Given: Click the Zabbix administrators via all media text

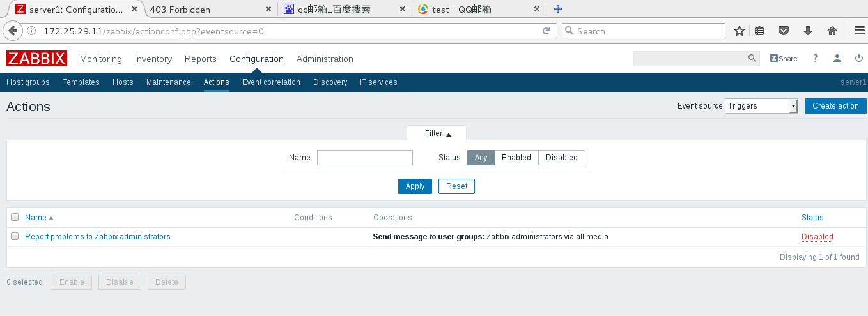Looking at the screenshot, I should click(x=548, y=237).
